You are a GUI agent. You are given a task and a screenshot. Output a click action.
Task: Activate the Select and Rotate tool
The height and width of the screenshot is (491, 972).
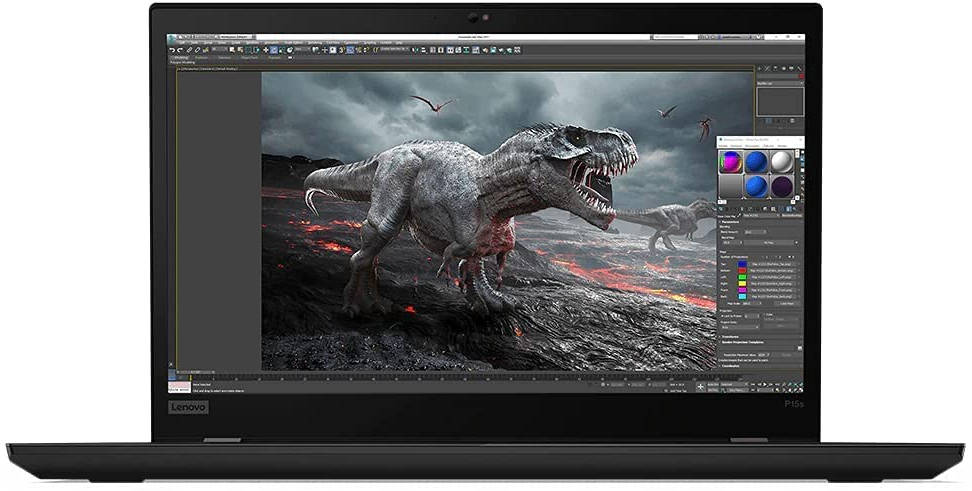point(273,50)
